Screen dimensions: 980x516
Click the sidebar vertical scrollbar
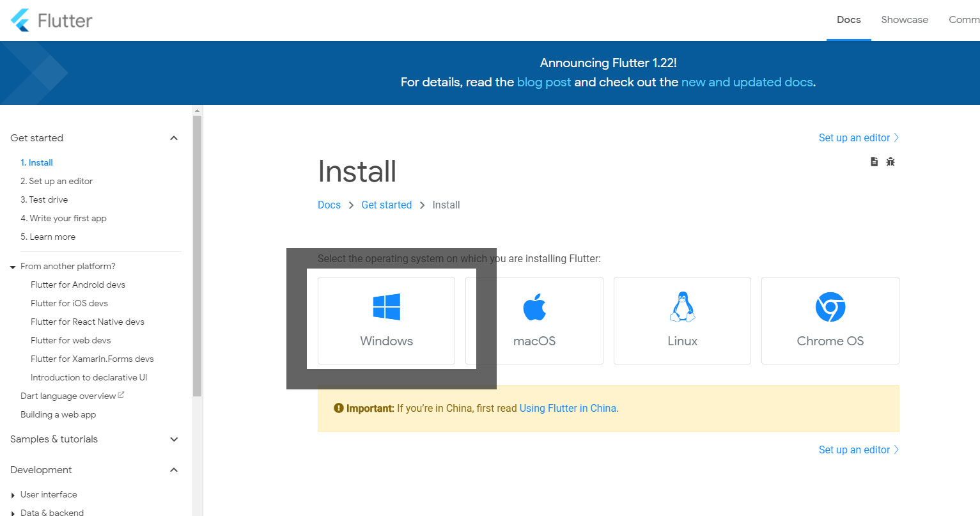(198, 256)
